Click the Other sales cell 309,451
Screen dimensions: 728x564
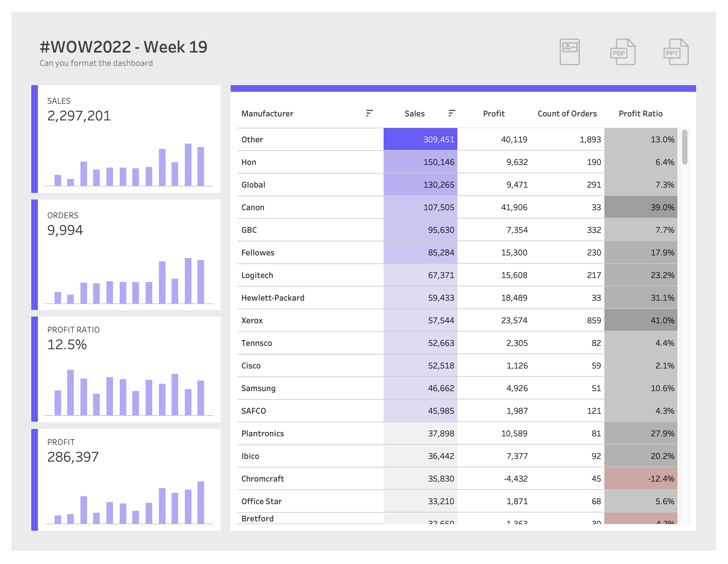click(420, 139)
